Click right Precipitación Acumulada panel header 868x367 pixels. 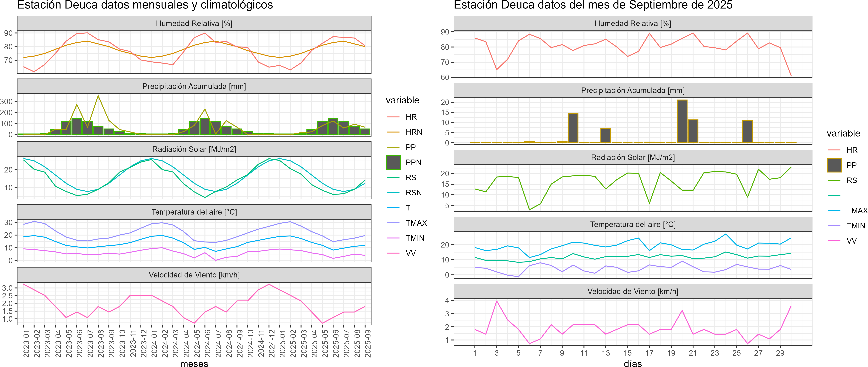[x=632, y=90]
